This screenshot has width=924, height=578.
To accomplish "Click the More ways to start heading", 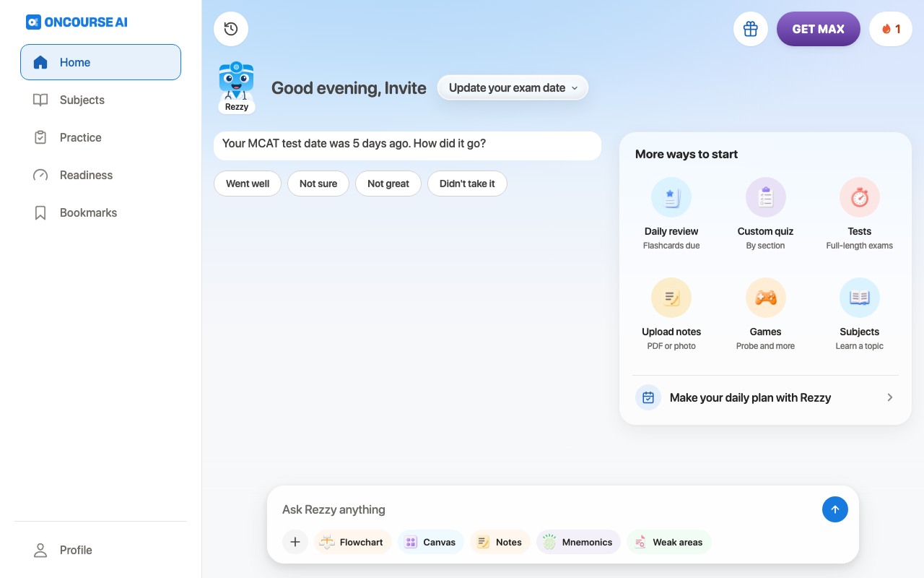I will (687, 154).
